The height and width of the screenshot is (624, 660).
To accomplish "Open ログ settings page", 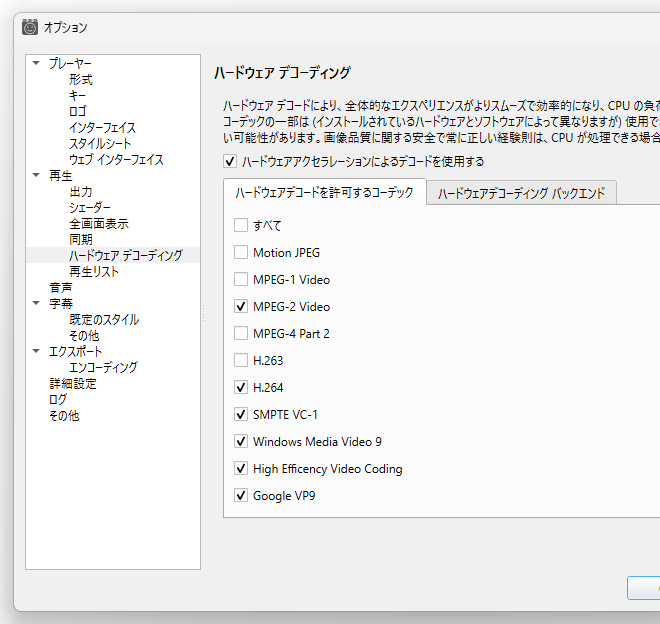I will pos(58,399).
